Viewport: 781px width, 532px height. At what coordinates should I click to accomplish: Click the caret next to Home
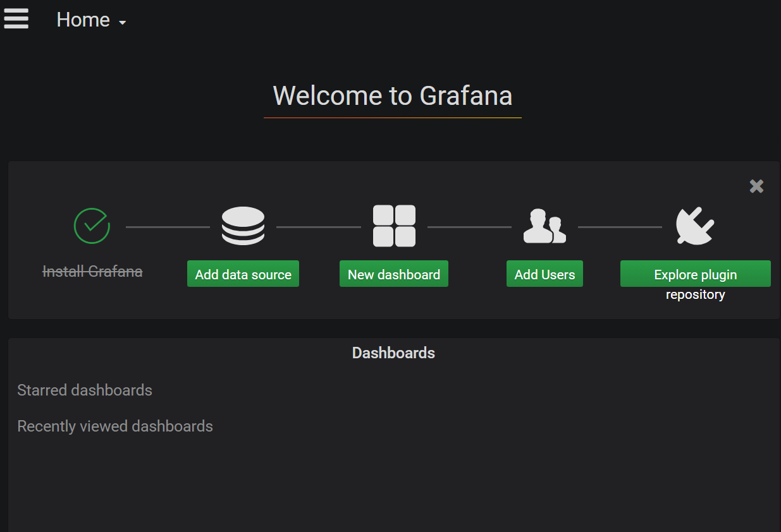coord(123,23)
